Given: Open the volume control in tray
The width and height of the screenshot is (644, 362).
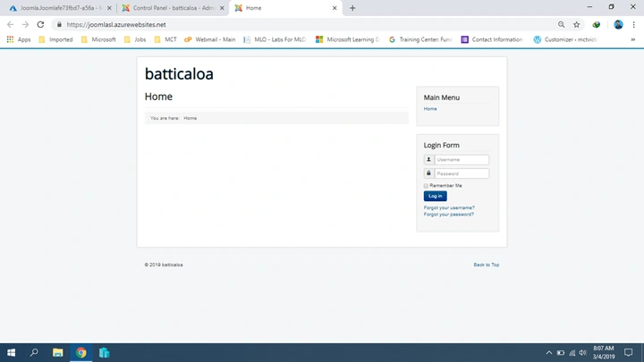Looking at the screenshot, I should [583, 352].
